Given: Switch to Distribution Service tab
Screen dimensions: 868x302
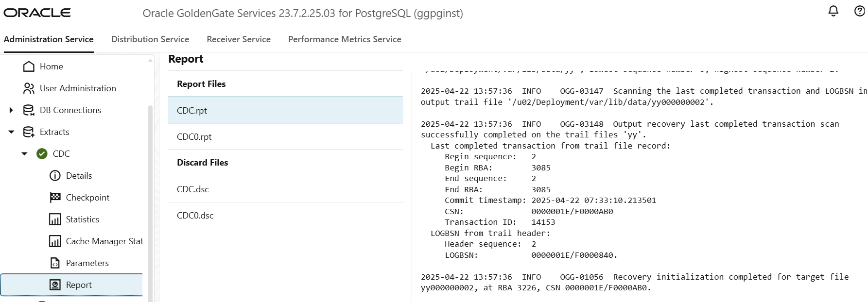Looking at the screenshot, I should point(150,39).
